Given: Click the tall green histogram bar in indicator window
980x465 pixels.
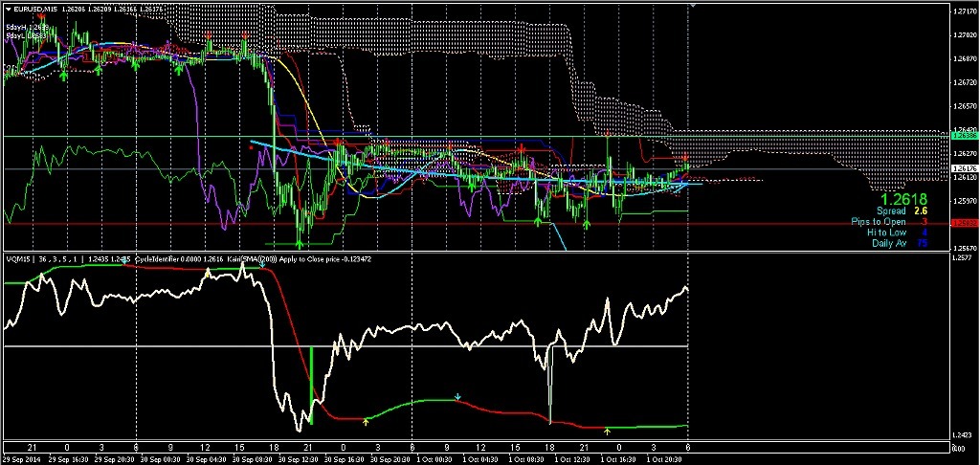Looking at the screenshot, I should coord(311,385).
